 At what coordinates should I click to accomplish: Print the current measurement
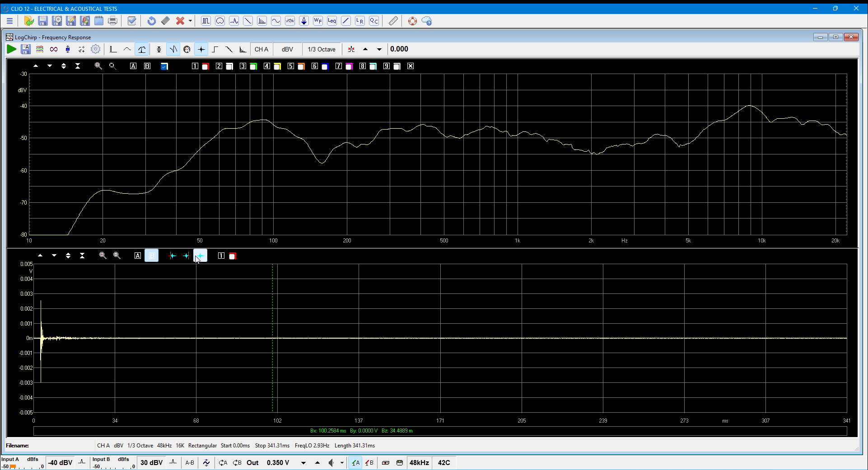[113, 21]
